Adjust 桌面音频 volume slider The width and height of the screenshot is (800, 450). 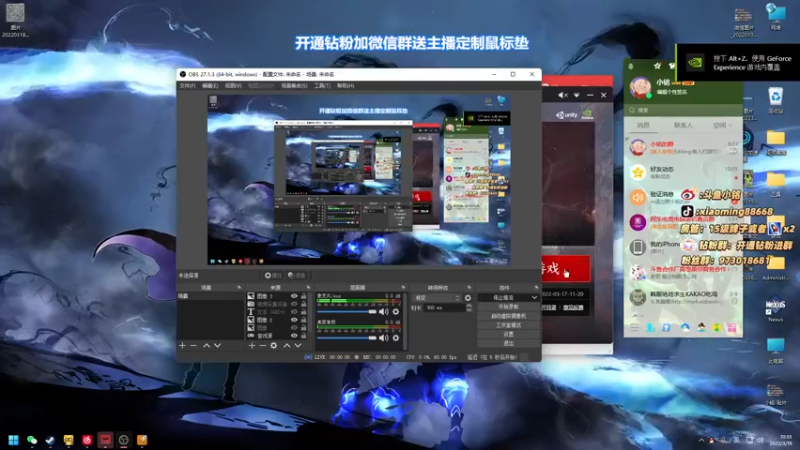[x=346, y=338]
